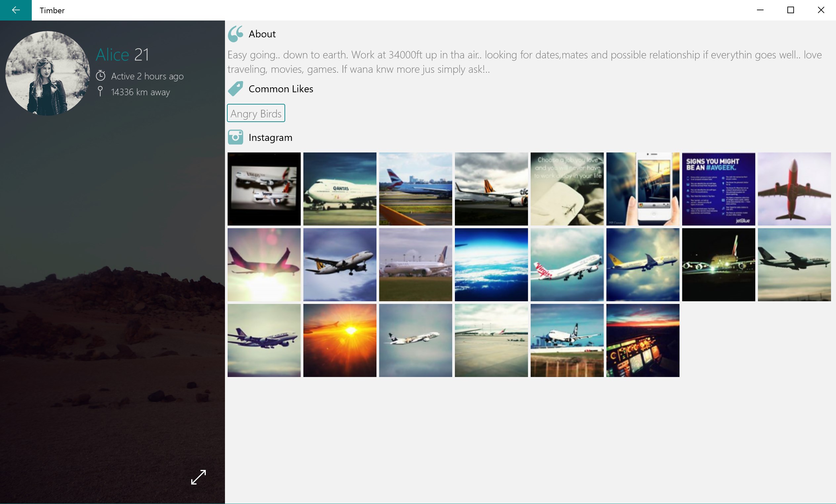Image resolution: width=836 pixels, height=504 pixels.
Task: Click the About quotation mark icon
Action: [x=235, y=34]
